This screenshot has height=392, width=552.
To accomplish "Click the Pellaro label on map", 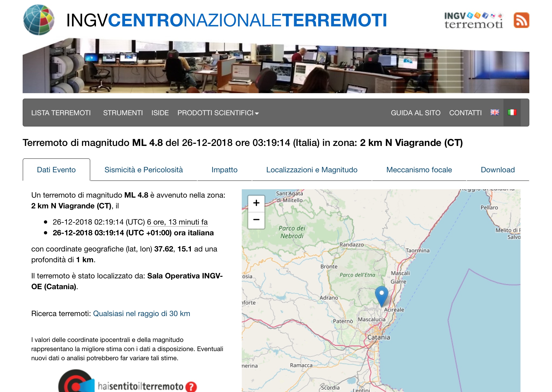I will coord(489,207).
